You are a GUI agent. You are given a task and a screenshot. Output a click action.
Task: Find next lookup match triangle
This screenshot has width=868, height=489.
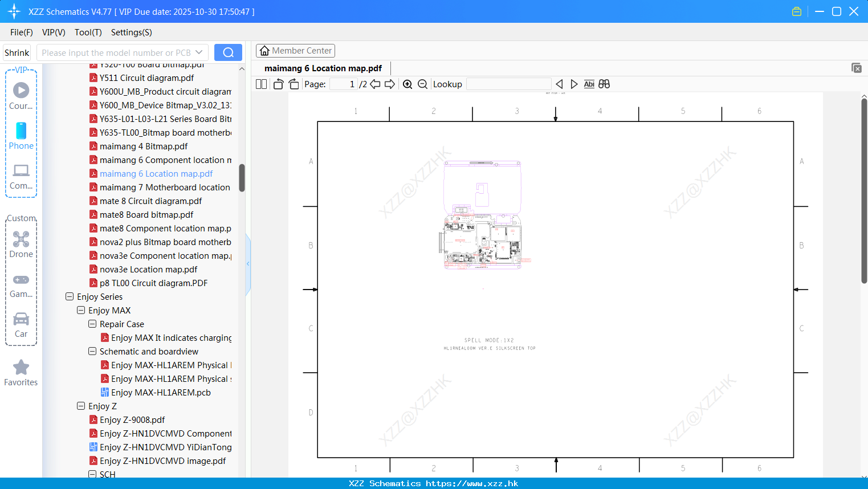574,84
